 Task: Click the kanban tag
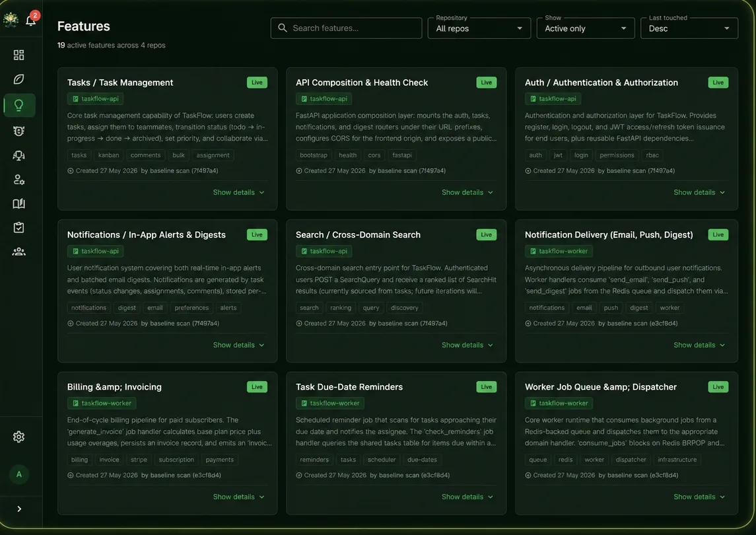pyautogui.click(x=108, y=155)
